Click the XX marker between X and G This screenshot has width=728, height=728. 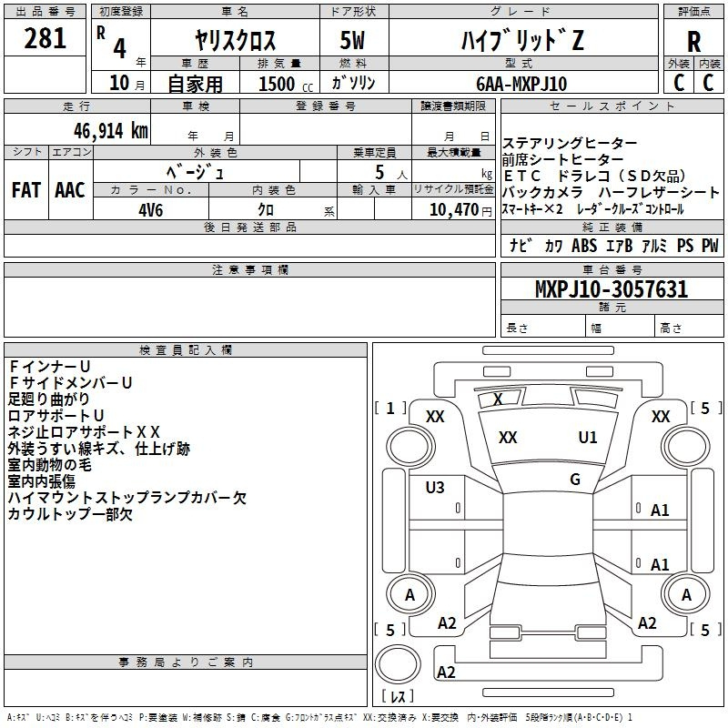(508, 438)
